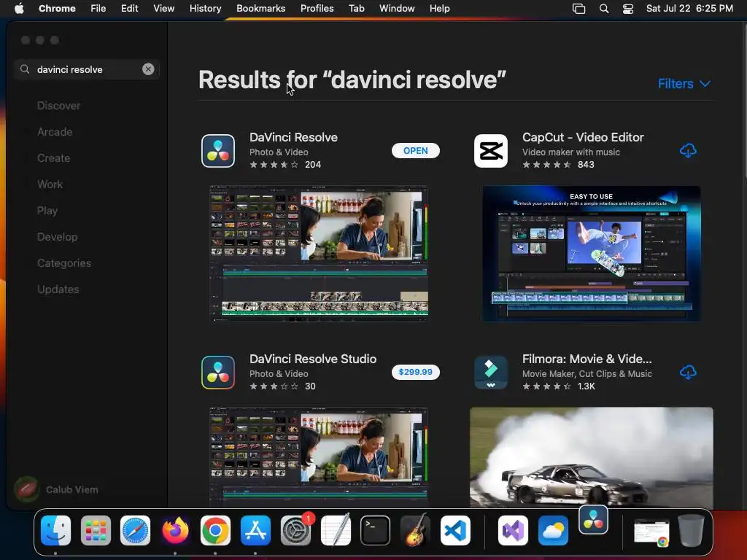This screenshot has width=747, height=560.
Task: Open CapCut EASY TO USE screenshot thumbnail
Action: pyautogui.click(x=591, y=253)
